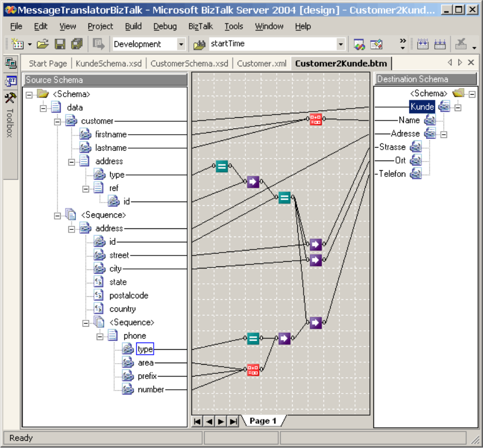Open the Project menu
The width and height of the screenshot is (483, 448).
pyautogui.click(x=100, y=27)
